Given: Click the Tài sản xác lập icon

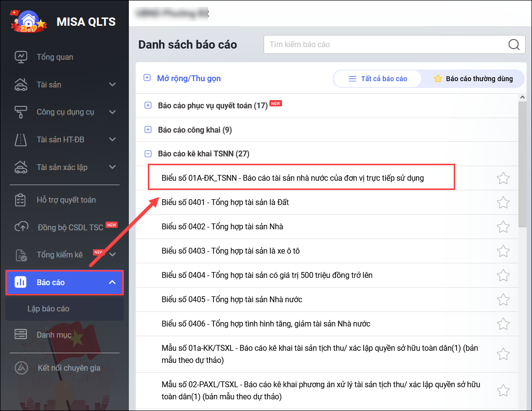Looking at the screenshot, I should (x=21, y=167).
